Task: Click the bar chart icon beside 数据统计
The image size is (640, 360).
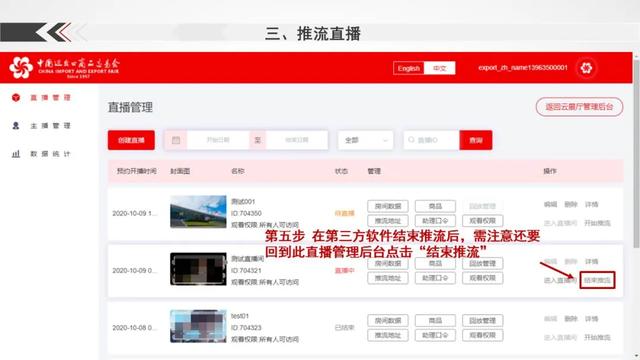Action: click(16, 154)
